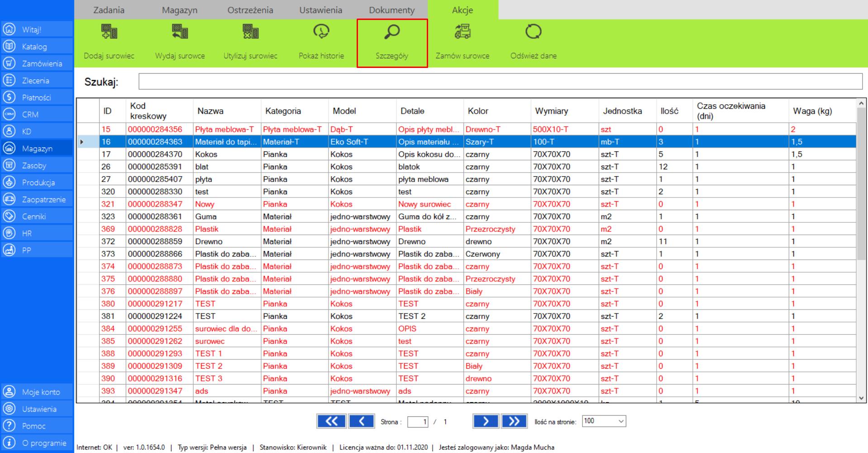Open Cenniki in the sidebar
868x453 pixels.
(x=37, y=217)
